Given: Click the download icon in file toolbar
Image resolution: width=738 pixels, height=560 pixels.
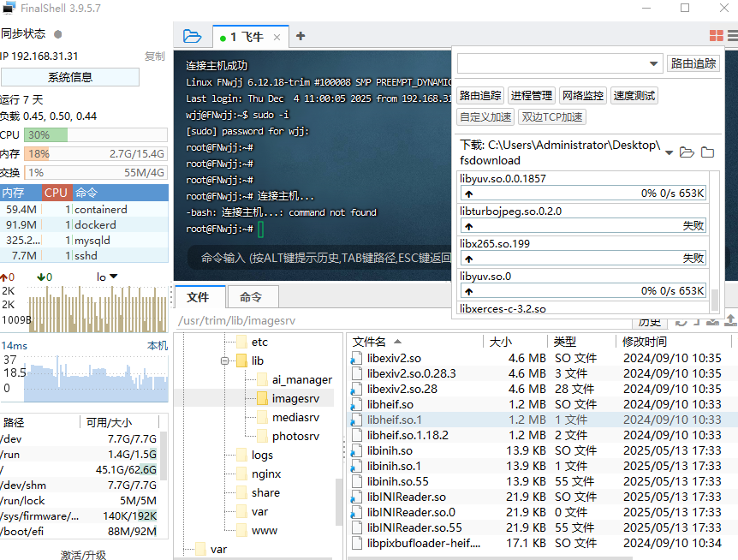Looking at the screenshot, I should 713,323.
